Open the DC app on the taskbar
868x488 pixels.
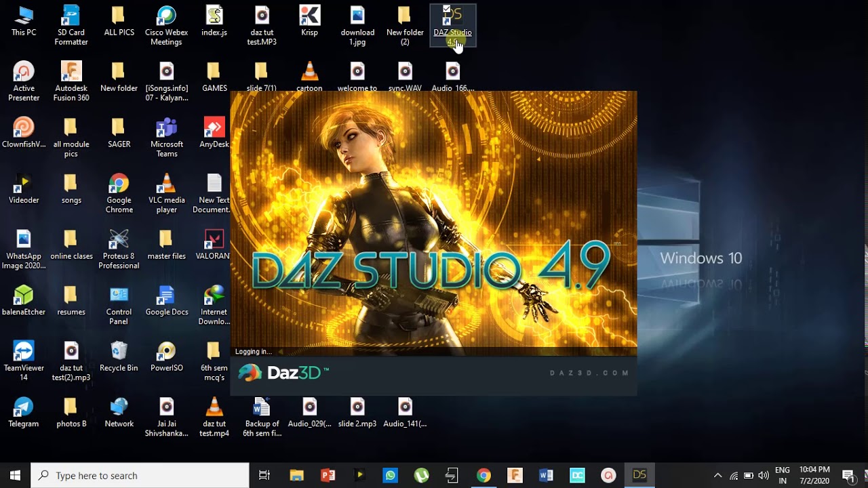pyautogui.click(x=577, y=475)
